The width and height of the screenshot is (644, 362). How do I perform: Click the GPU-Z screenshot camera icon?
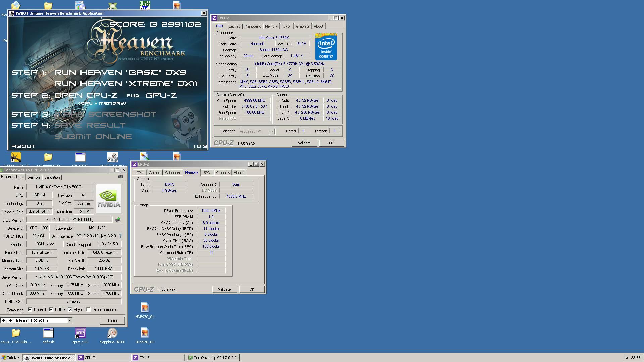point(121,177)
